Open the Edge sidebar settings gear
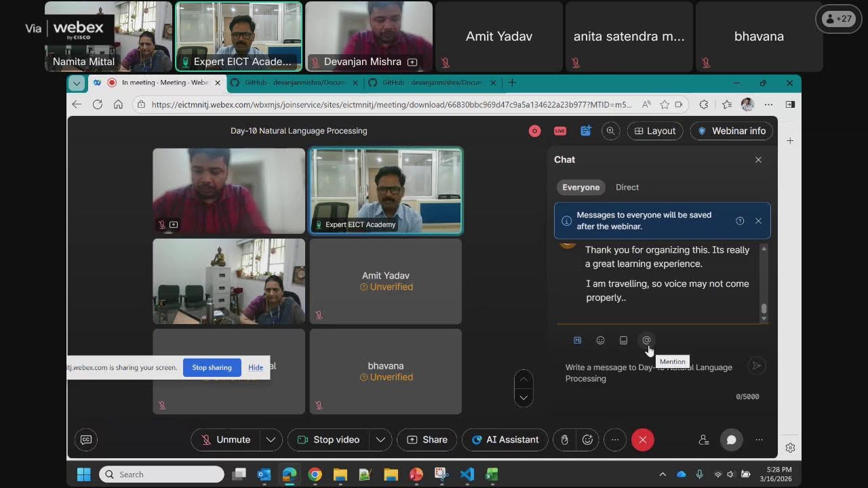 tap(790, 448)
